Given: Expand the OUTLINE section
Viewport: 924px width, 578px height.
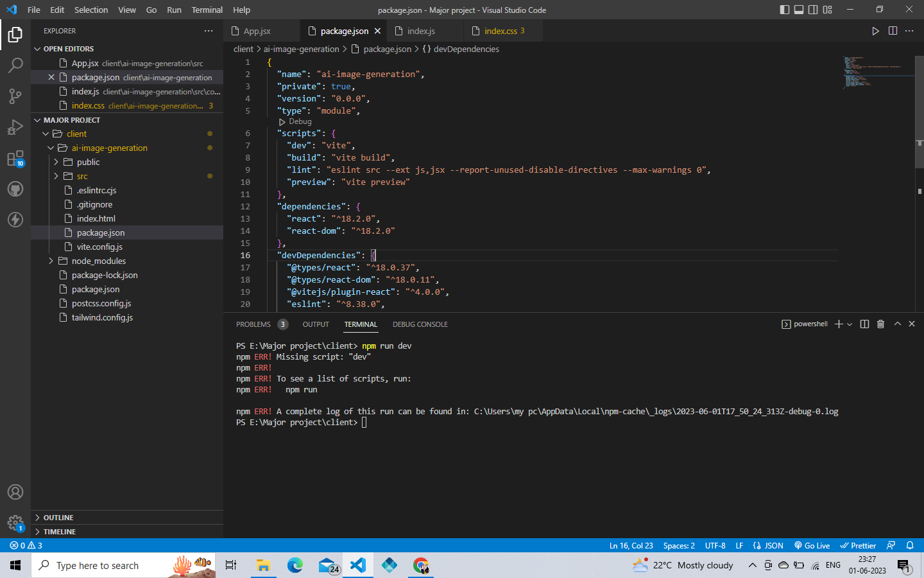Looking at the screenshot, I should (58, 518).
